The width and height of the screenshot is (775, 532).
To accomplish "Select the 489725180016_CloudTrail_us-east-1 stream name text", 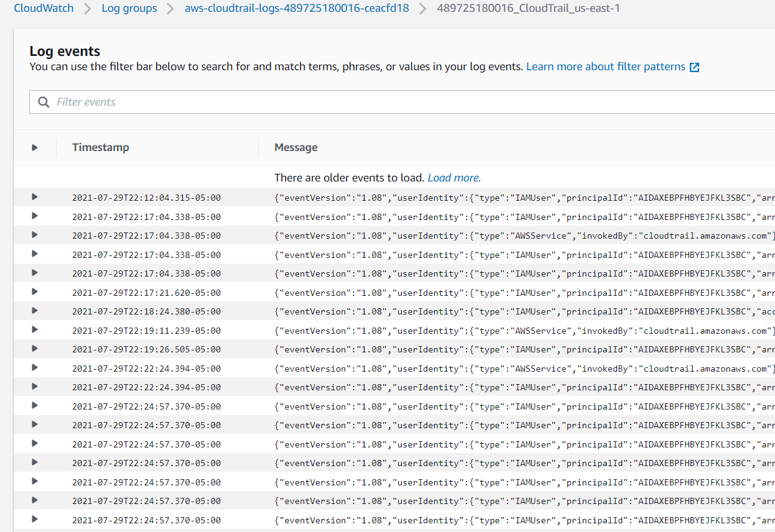I will tap(529, 9).
